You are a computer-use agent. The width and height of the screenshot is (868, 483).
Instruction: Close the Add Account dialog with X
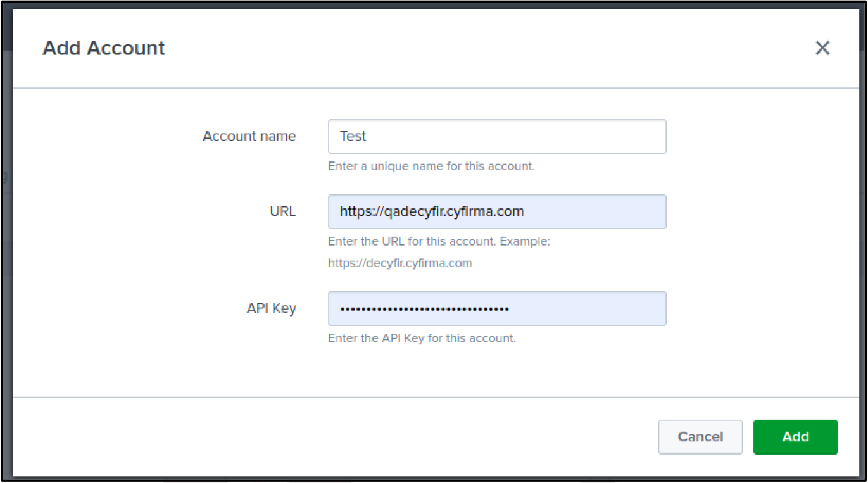(x=822, y=48)
